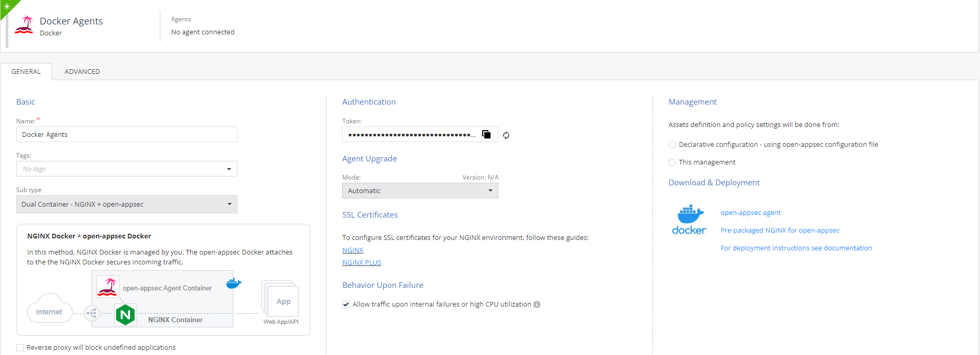Open the NGINX PLUS guide link
Image resolution: width=980 pixels, height=355 pixels.
(x=361, y=263)
